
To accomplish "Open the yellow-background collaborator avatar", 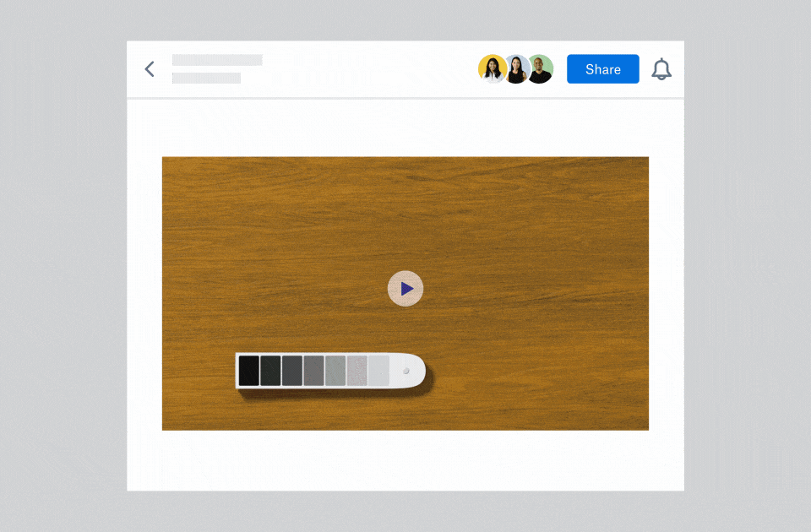I will click(492, 69).
